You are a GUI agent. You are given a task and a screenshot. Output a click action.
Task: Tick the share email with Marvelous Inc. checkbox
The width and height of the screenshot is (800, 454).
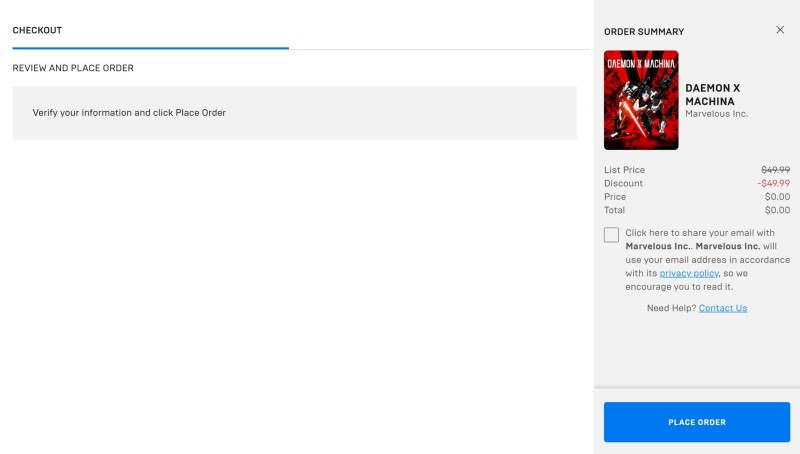tap(611, 235)
